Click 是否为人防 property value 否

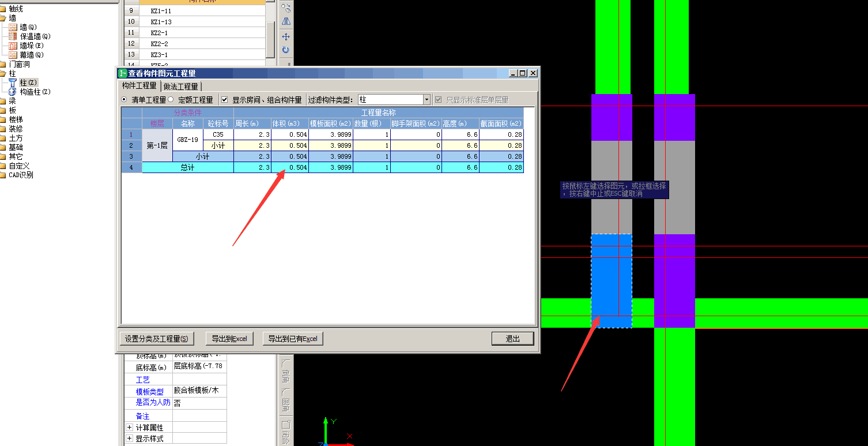click(x=199, y=403)
